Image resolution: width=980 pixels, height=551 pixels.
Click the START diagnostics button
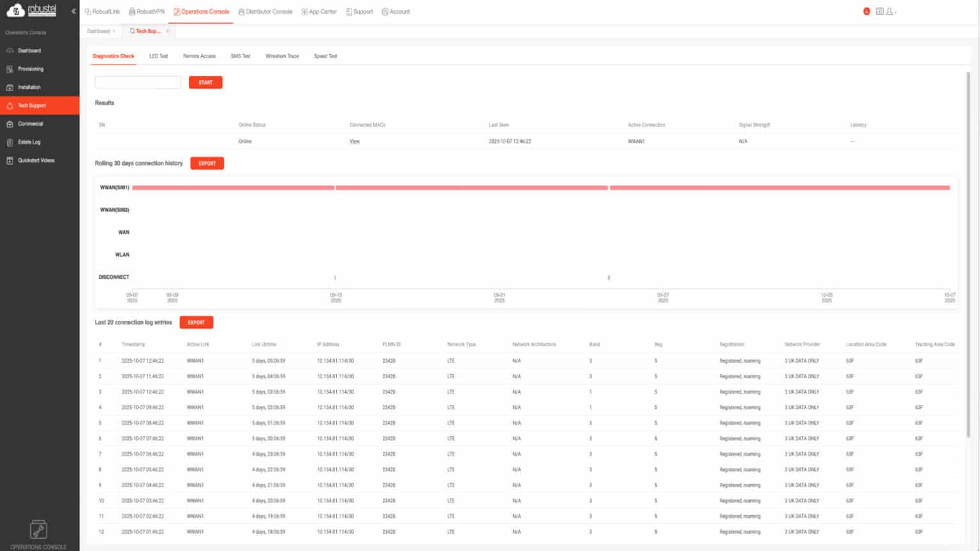(205, 82)
